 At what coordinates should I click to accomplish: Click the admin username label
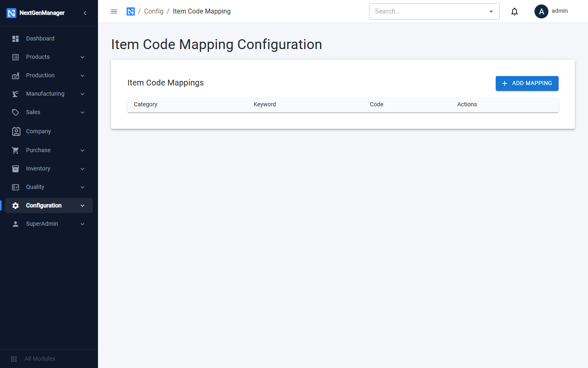[560, 11]
